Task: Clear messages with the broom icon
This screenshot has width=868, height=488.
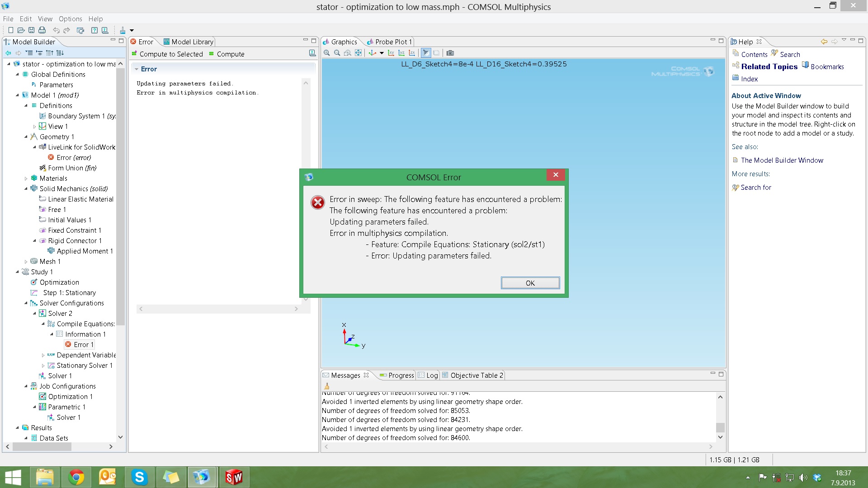Action: click(x=327, y=386)
